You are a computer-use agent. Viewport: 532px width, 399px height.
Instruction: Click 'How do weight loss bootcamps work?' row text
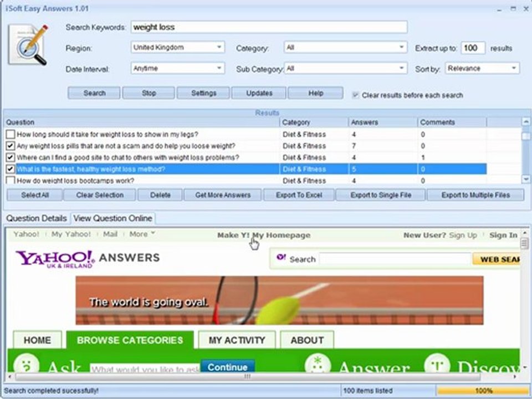75,181
